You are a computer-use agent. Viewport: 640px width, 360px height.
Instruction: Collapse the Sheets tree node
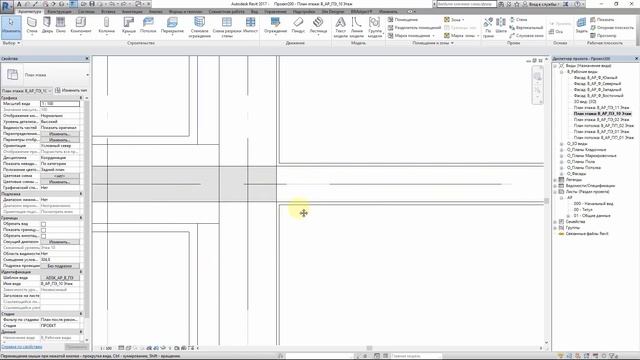pos(555,191)
